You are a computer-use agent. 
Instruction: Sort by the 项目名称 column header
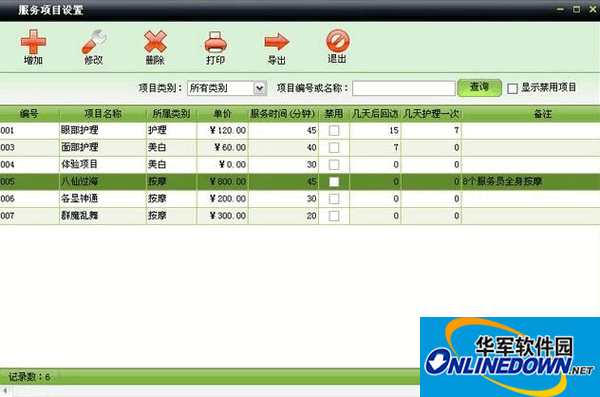103,114
